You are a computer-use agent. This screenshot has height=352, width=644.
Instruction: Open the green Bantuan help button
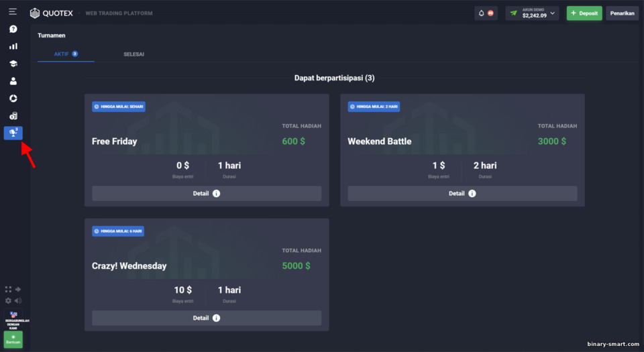(x=13, y=340)
